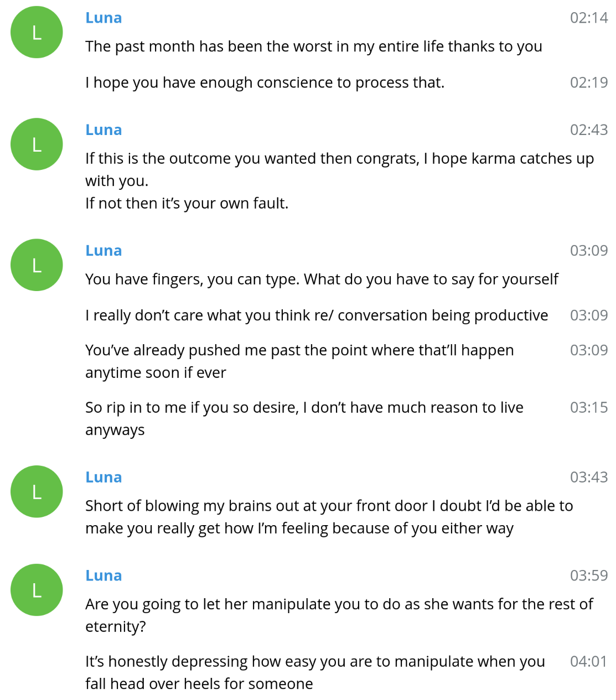This screenshot has width=616, height=700.
Task: Click the 02:19 timestamp
Action: pos(589,82)
